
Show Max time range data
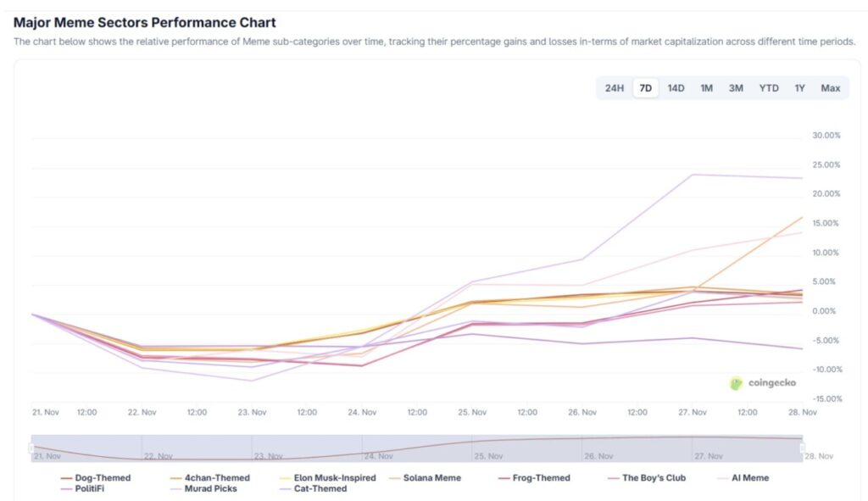pyautogui.click(x=830, y=88)
